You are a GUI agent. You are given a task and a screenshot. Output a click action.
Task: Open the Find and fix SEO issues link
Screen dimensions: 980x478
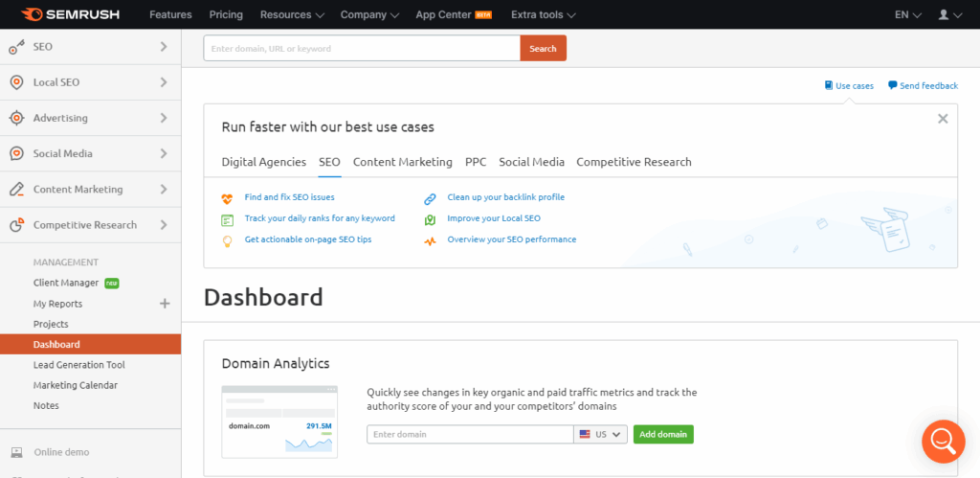[289, 197]
